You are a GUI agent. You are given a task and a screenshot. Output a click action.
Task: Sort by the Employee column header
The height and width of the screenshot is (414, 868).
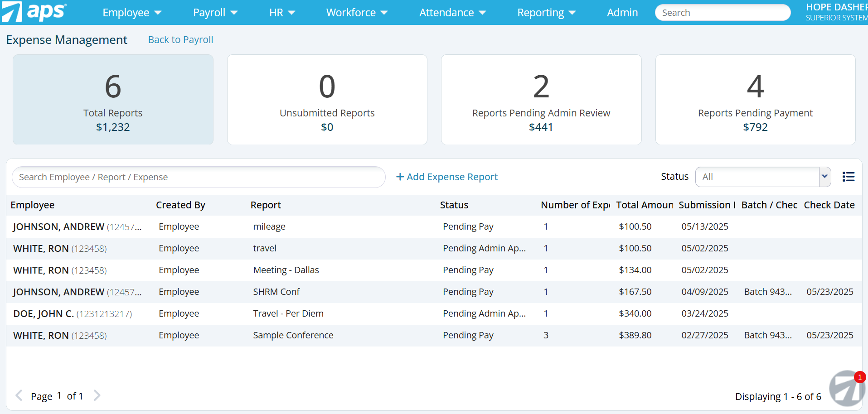(x=33, y=205)
